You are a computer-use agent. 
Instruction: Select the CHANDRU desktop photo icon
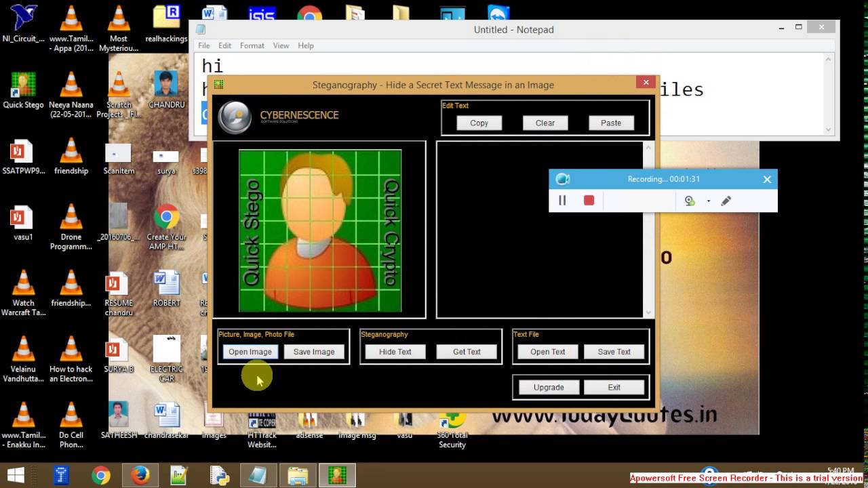(166, 90)
